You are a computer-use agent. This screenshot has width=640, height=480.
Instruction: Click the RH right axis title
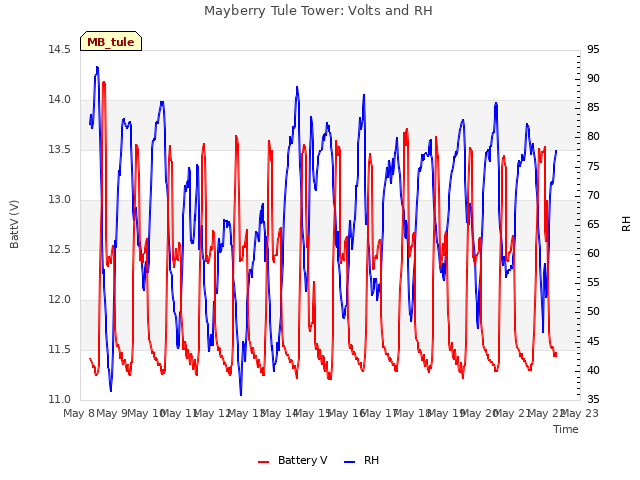click(626, 224)
